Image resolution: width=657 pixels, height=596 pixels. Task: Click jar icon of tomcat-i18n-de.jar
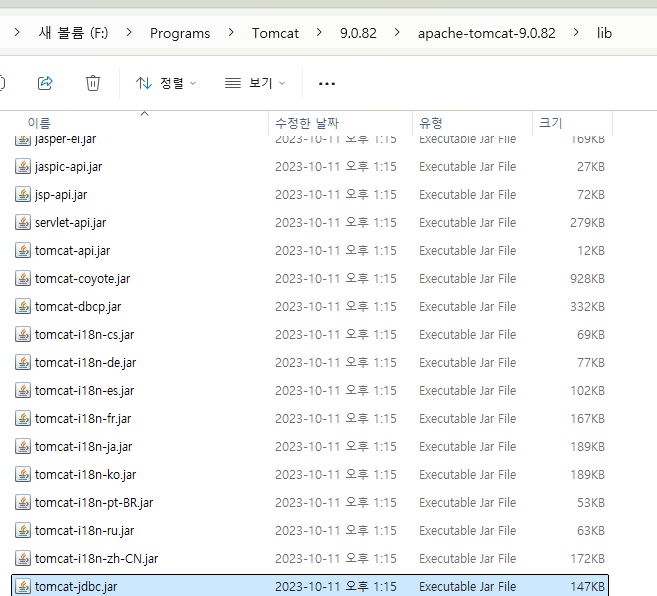click(23, 363)
